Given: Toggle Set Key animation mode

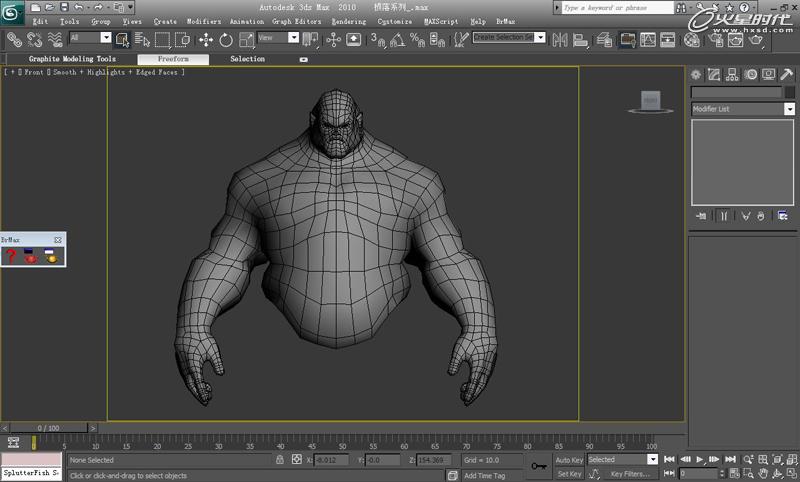Looking at the screenshot, I should click(569, 473).
